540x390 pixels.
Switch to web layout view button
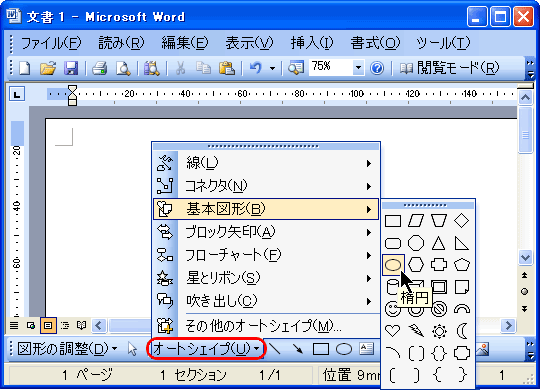pos(31,326)
